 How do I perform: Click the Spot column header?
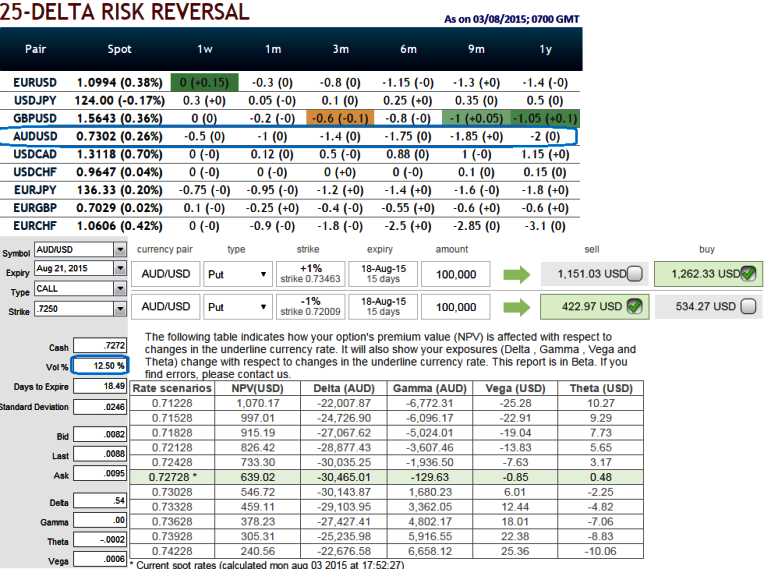click(119, 49)
